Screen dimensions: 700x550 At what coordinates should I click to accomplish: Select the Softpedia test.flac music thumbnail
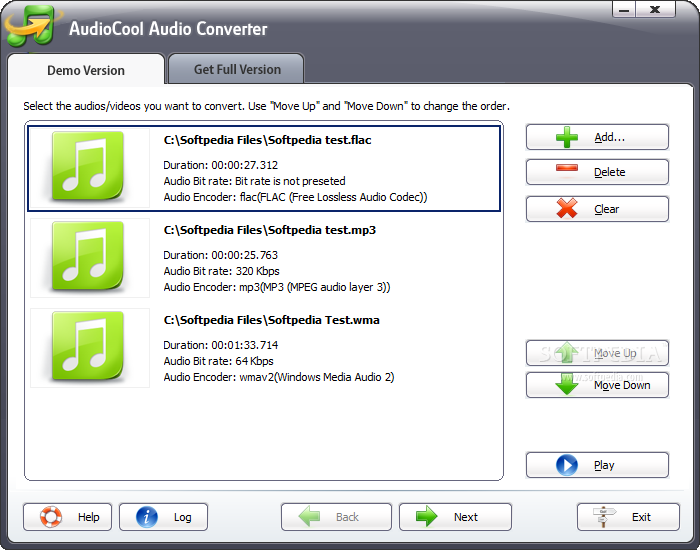click(90, 168)
